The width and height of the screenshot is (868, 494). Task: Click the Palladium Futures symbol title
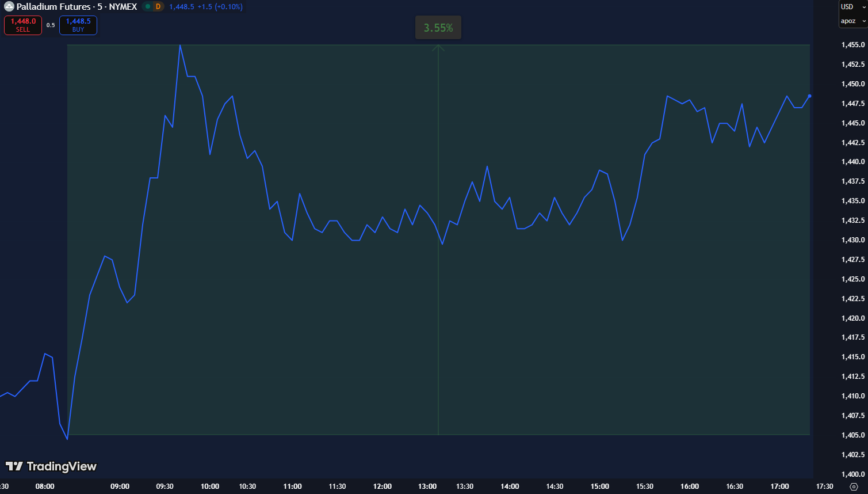click(53, 7)
